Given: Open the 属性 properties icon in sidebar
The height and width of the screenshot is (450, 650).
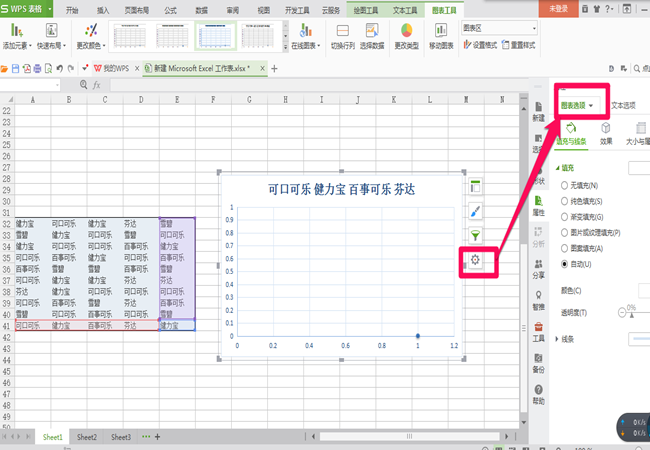Looking at the screenshot, I should (x=538, y=206).
